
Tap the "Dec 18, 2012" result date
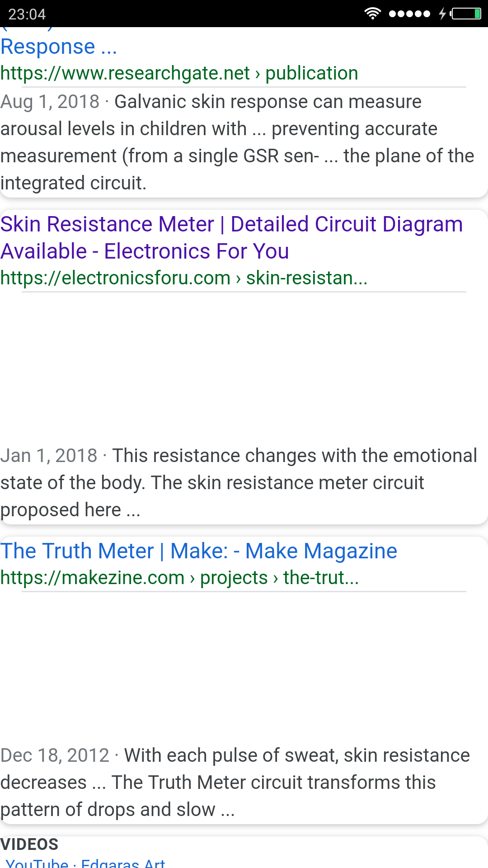pos(55,755)
